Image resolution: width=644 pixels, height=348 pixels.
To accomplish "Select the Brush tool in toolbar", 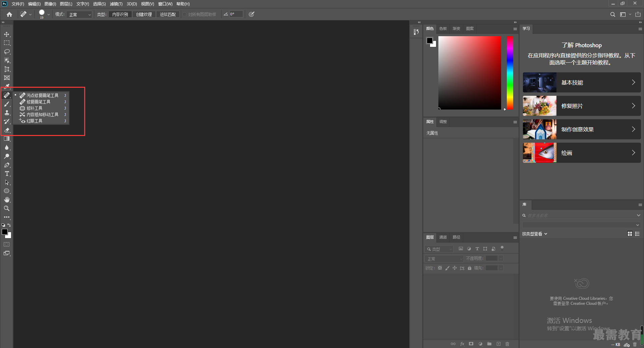I will click(x=7, y=104).
